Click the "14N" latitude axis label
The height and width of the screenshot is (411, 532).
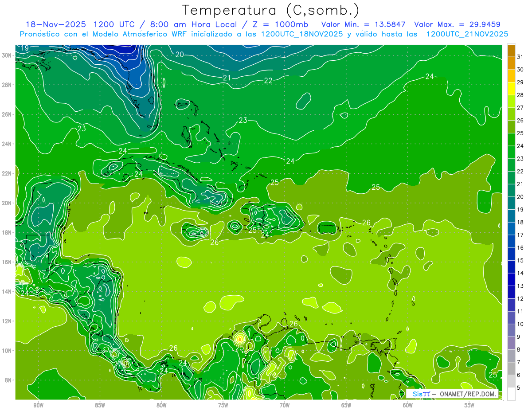click(7, 292)
